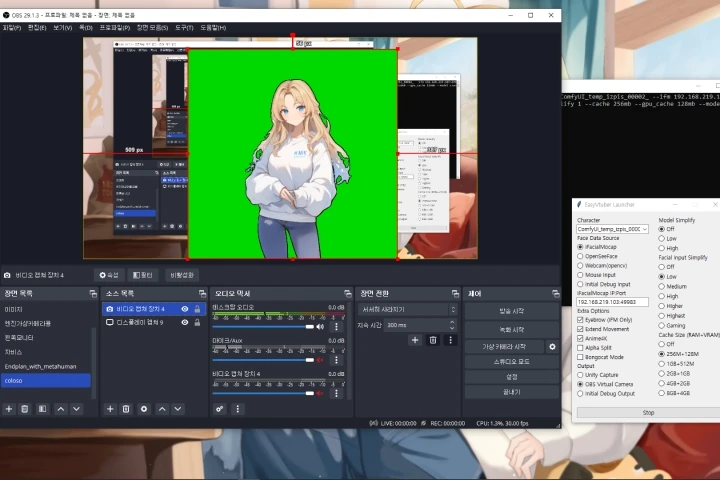Move the source up in the source list
The height and width of the screenshot is (480, 720).
pos(162,409)
